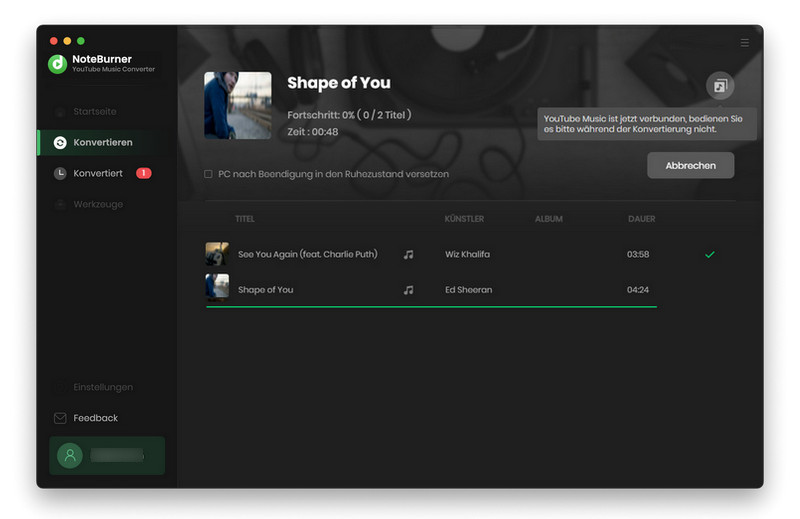
Task: Click the large Shape of You cover
Action: tap(238, 105)
